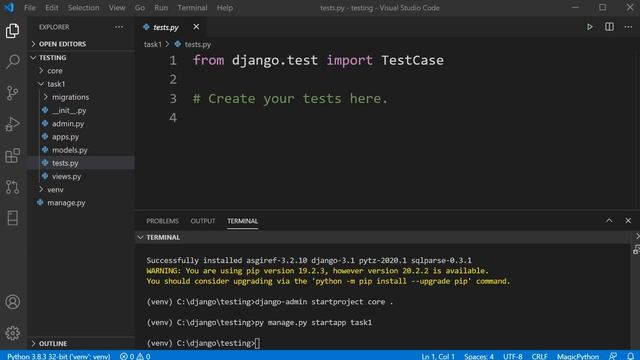The width and height of the screenshot is (640, 360).
Task: Select the TERMINAL panel tab
Action: coord(242,221)
